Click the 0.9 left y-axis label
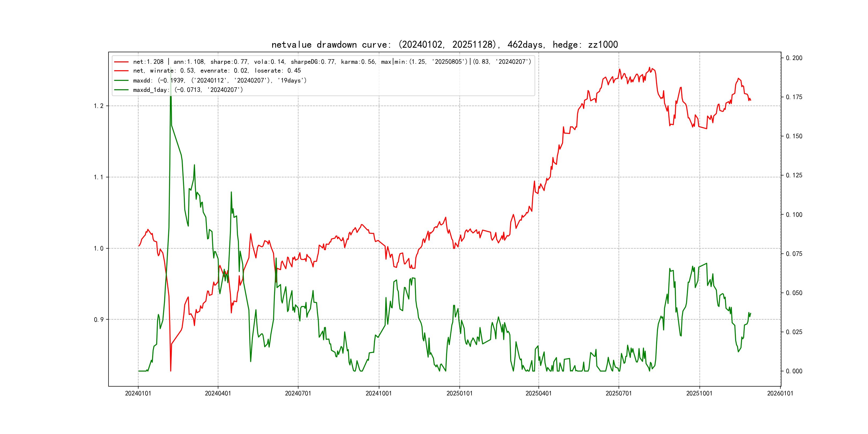 [x=98, y=320]
